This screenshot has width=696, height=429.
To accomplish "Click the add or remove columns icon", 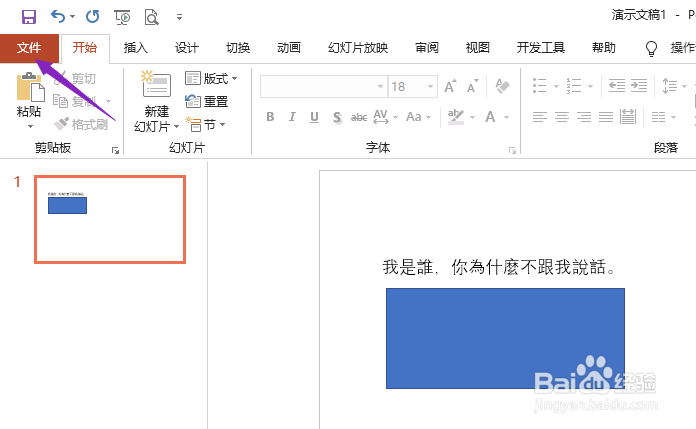I will (x=659, y=117).
